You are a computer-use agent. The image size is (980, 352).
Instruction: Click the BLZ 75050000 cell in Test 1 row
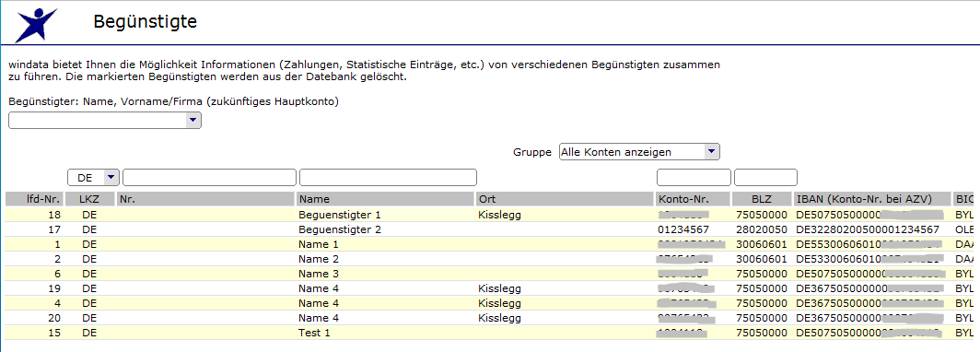(762, 333)
